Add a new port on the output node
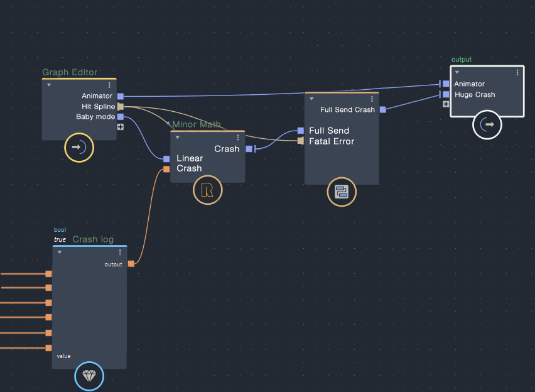This screenshot has height=392, width=535. point(446,104)
